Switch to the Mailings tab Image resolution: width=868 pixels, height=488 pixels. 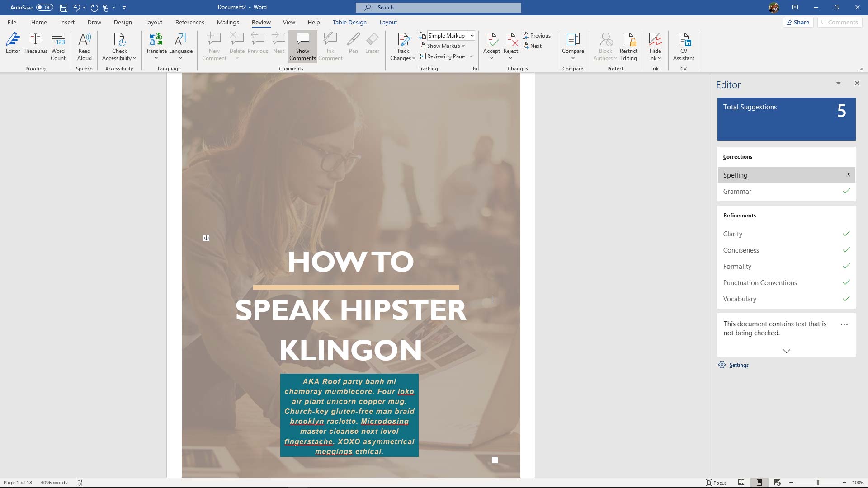click(x=228, y=22)
